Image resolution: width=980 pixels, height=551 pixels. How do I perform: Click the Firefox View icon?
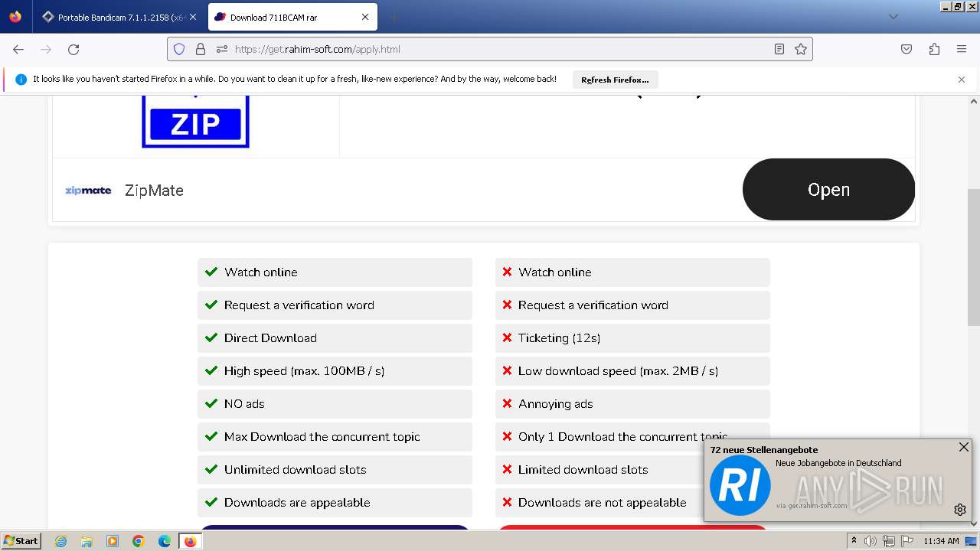point(15,17)
